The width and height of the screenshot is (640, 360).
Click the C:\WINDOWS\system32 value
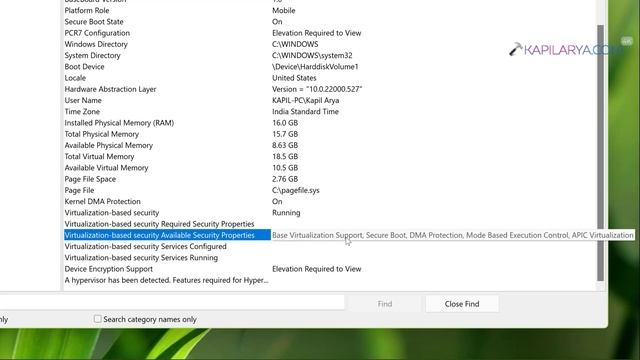tap(312, 56)
